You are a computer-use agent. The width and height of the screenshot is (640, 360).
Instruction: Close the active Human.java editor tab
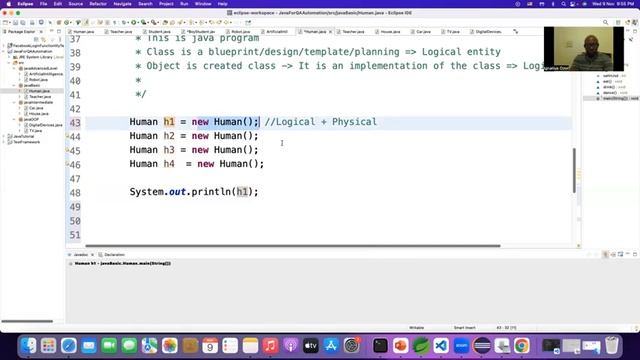click(330, 31)
